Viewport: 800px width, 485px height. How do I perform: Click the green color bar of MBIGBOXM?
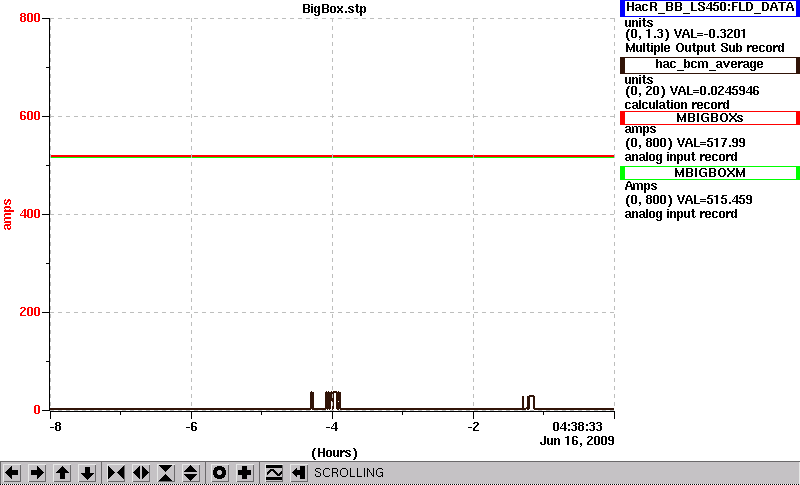pos(622,173)
